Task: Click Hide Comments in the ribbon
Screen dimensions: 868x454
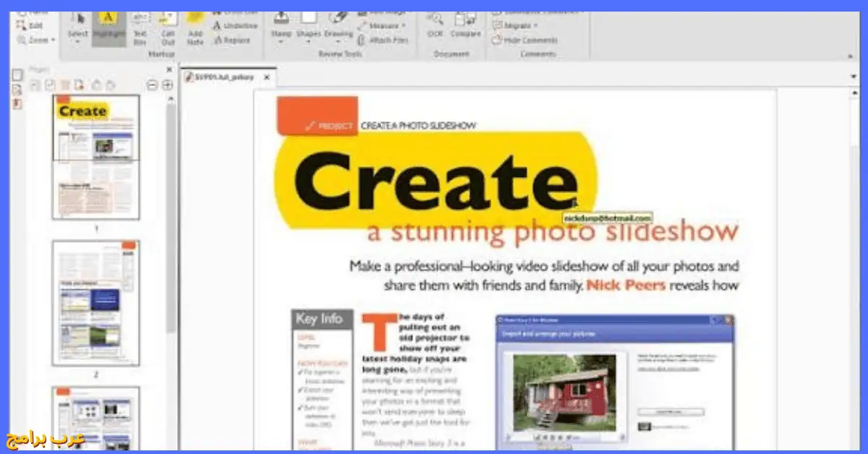Action: [525, 40]
